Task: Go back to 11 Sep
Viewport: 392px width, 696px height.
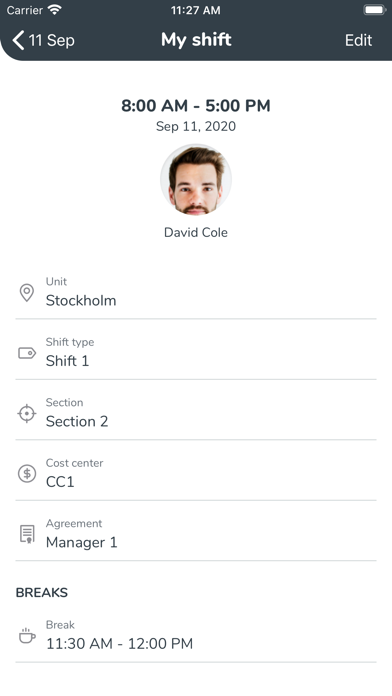Action: pos(44,40)
